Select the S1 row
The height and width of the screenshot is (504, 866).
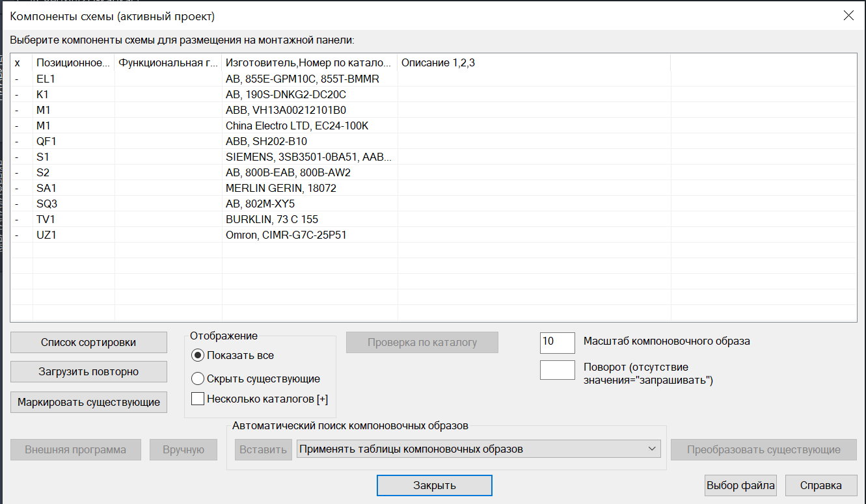[433, 157]
